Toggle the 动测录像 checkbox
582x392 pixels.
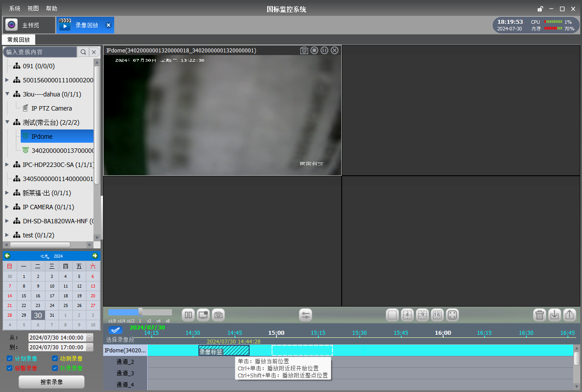click(55, 359)
